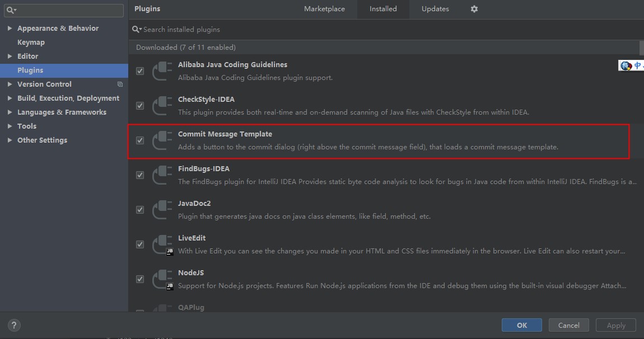Click the LiveEdit plugin icon
The width and height of the screenshot is (644, 339).
tap(162, 244)
